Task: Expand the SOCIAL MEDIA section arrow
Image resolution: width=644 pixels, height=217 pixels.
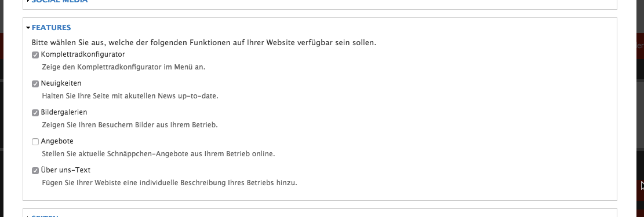Action: (x=28, y=1)
